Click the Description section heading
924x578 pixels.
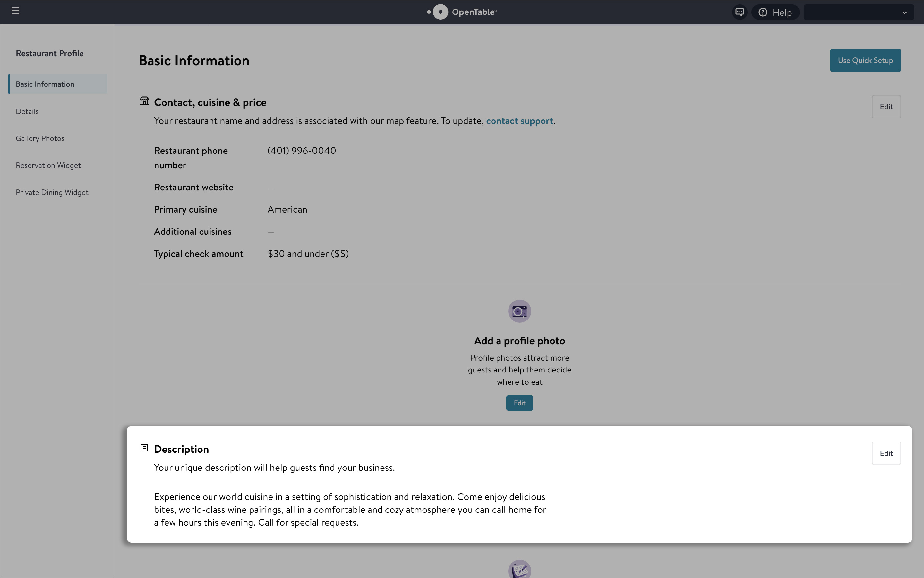tap(181, 449)
